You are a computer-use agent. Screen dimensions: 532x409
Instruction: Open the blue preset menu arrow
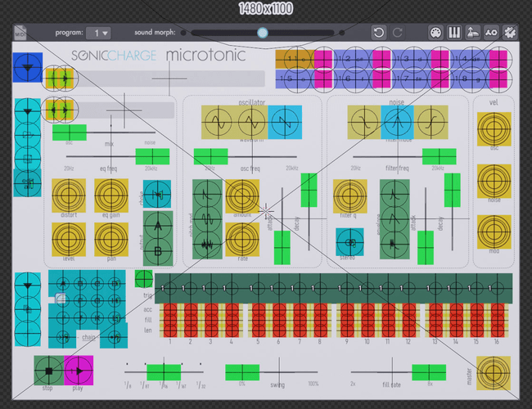pyautogui.click(x=28, y=67)
